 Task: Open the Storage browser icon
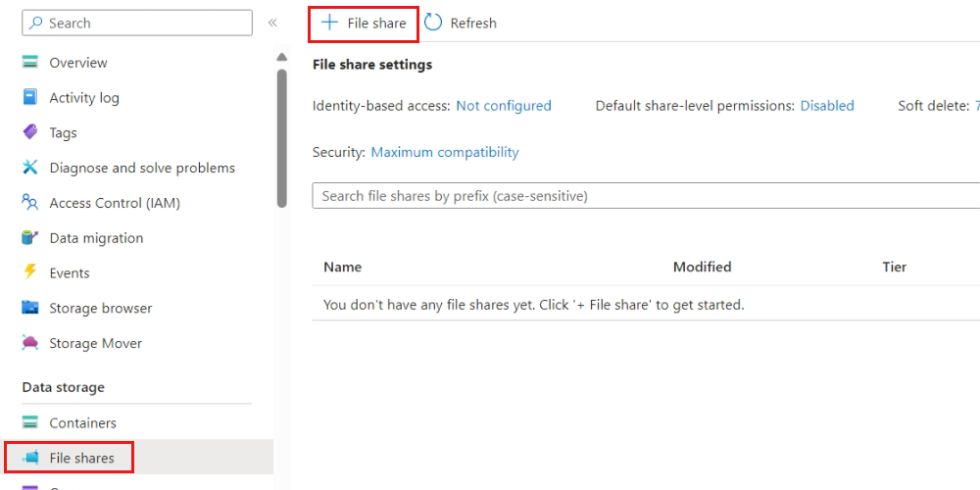click(30, 308)
